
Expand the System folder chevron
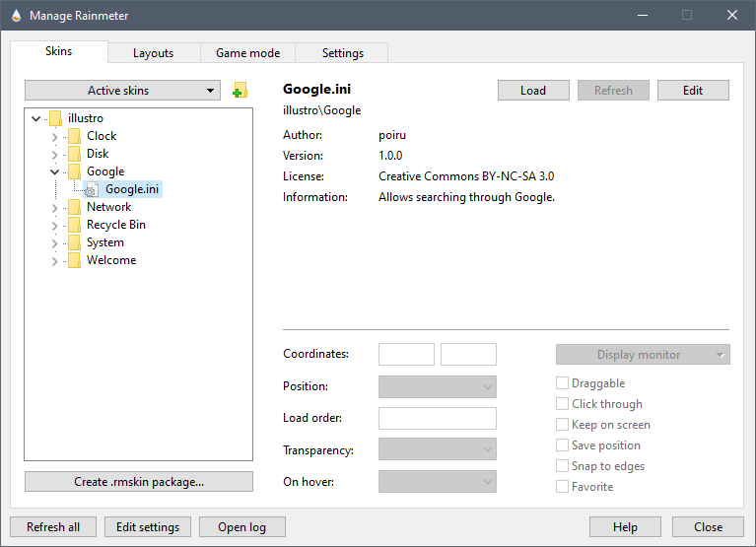click(x=54, y=243)
